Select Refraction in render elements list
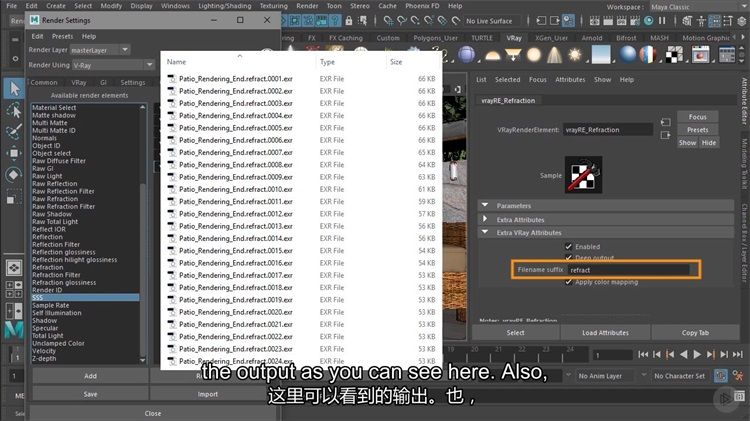Image resolution: width=750 pixels, height=421 pixels. 48,267
